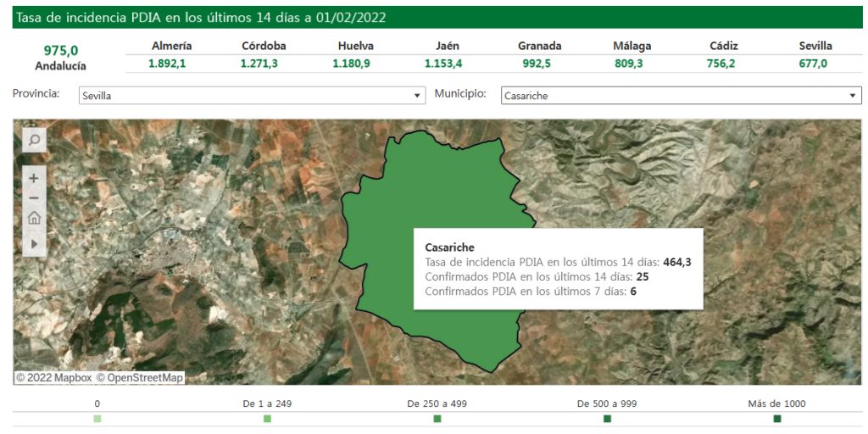
Task: Zoom out with the minus button
Action: (x=34, y=198)
